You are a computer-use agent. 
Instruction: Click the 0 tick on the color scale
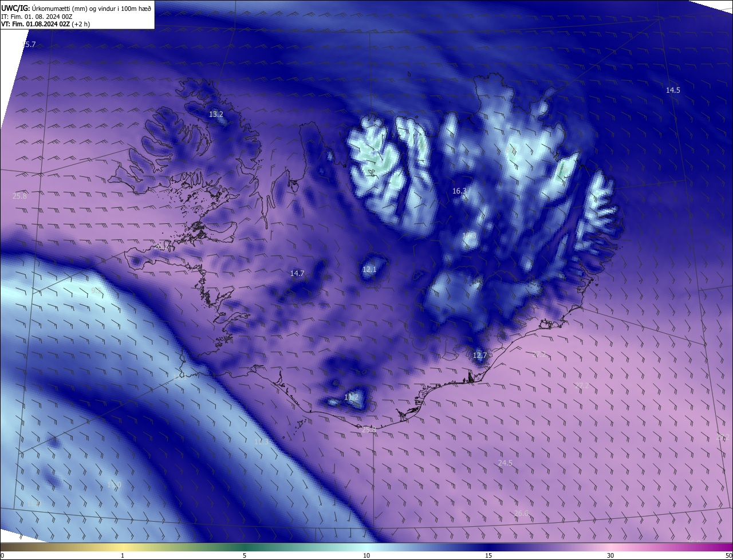tap(2, 556)
